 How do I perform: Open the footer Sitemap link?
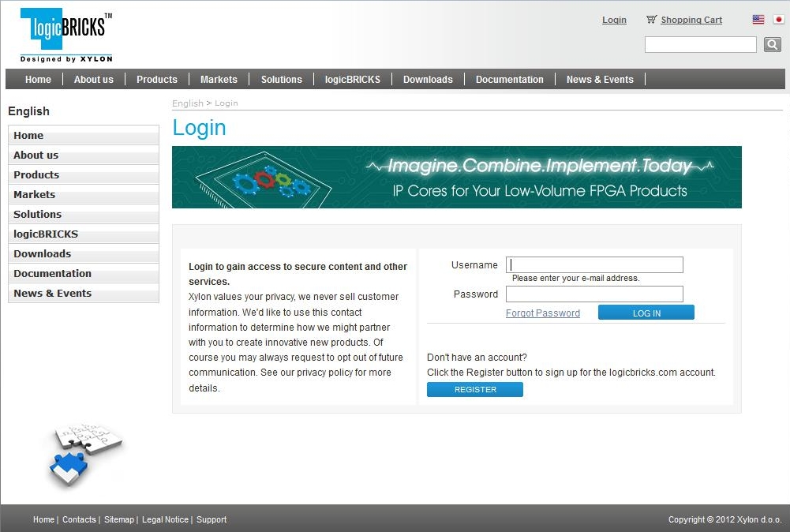click(119, 519)
